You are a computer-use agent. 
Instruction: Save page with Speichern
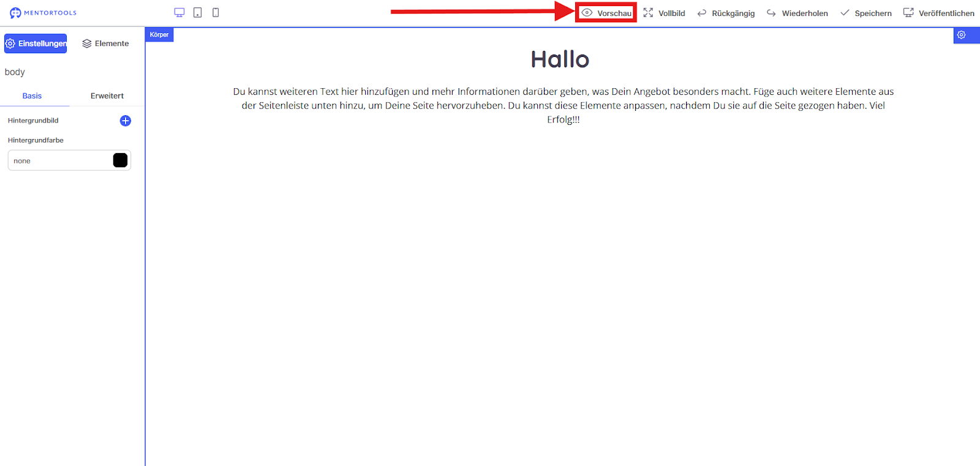pyautogui.click(x=866, y=13)
